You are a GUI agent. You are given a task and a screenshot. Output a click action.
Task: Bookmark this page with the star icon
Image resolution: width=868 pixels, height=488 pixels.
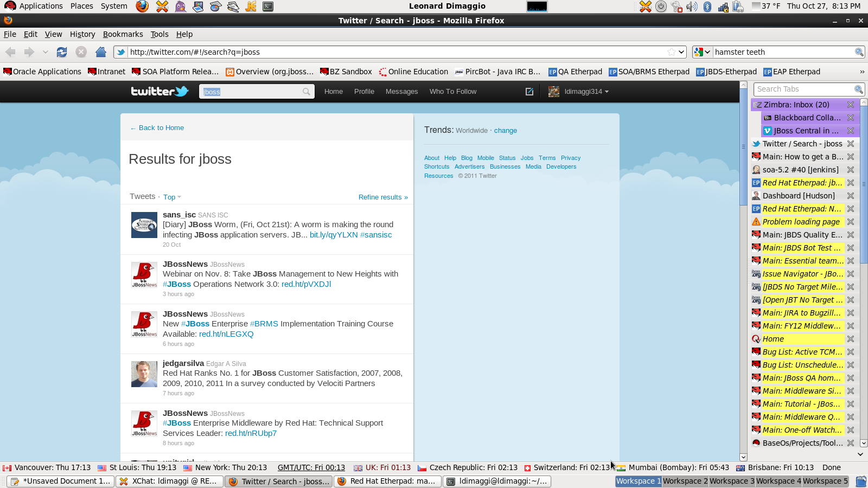click(x=672, y=52)
